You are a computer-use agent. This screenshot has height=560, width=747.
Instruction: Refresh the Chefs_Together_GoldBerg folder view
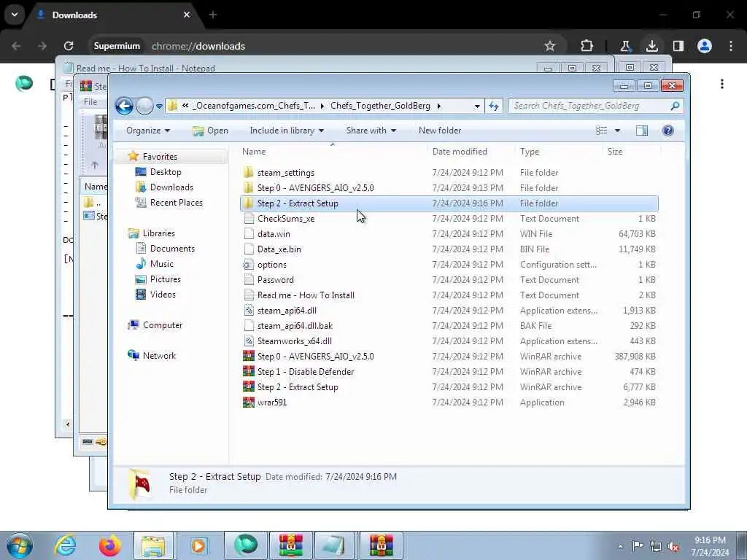click(494, 106)
